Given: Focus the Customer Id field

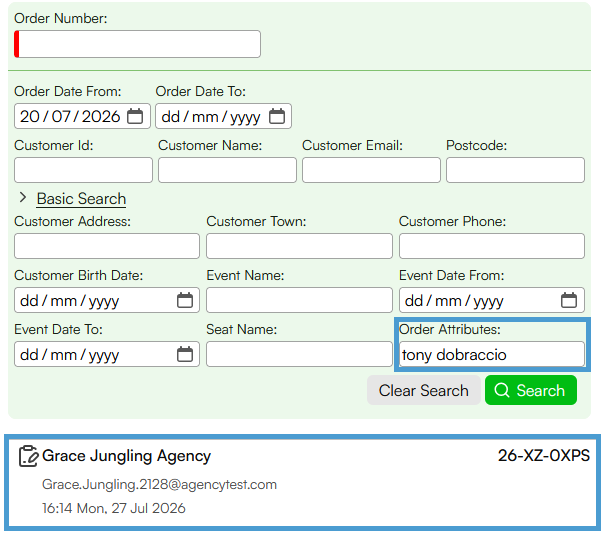Looking at the screenshot, I should [84, 170].
